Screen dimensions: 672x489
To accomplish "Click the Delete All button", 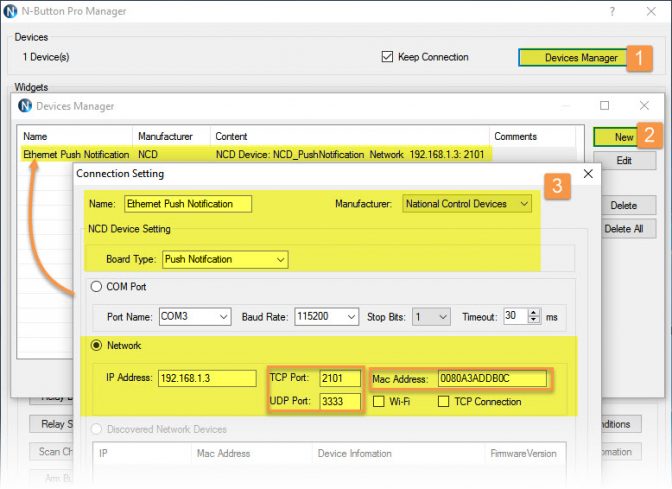I will 622,229.
